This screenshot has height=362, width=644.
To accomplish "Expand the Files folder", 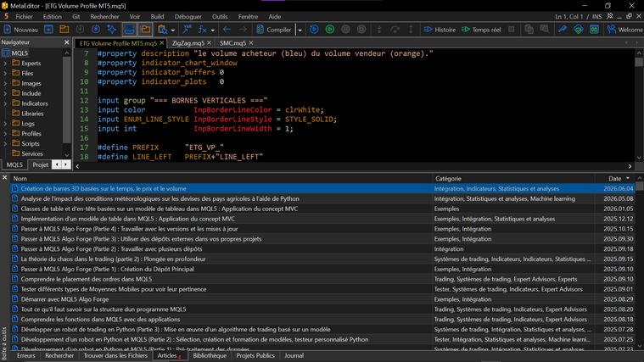I will click(x=5, y=73).
